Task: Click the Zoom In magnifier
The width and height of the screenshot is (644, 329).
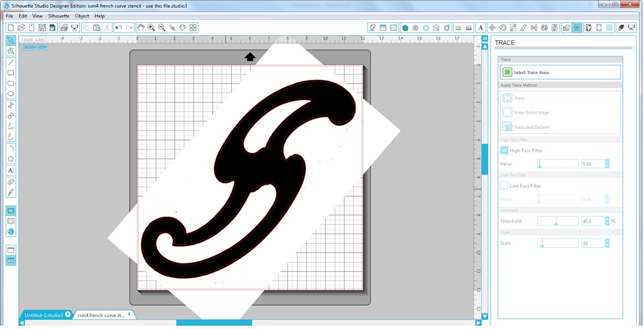Action: pyautogui.click(x=151, y=28)
